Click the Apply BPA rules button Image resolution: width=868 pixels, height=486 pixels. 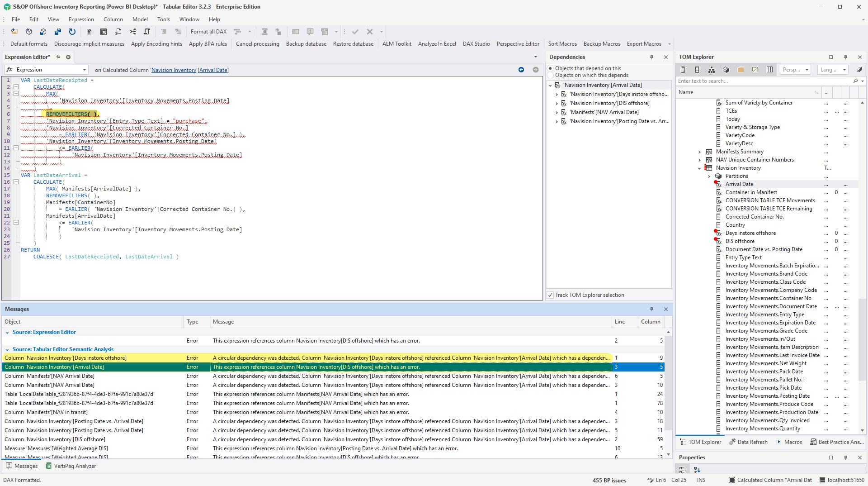pyautogui.click(x=208, y=44)
